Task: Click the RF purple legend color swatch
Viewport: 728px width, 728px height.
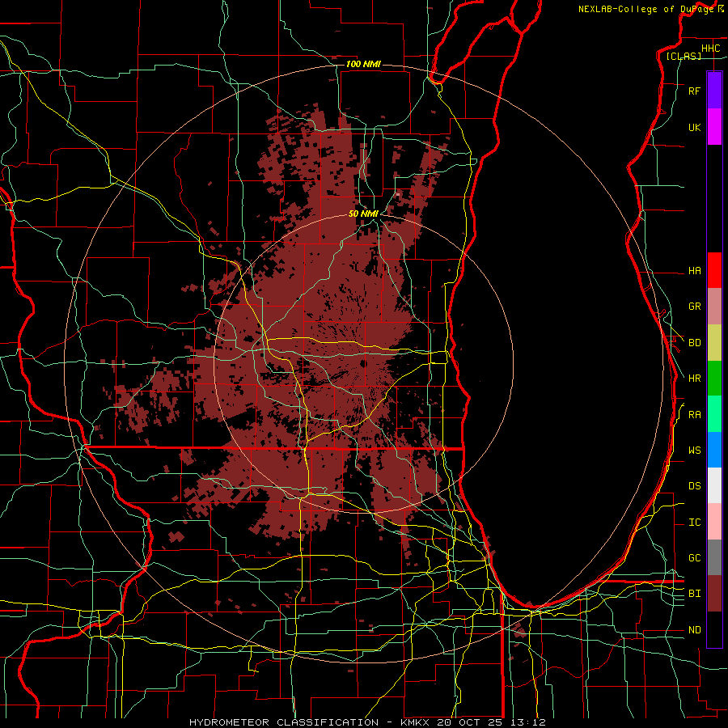Action: (714, 91)
